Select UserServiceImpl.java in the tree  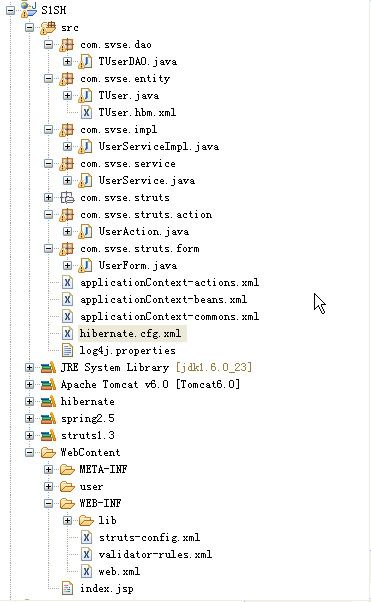159,147
